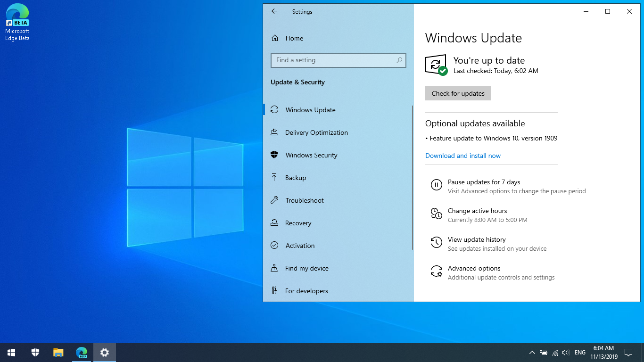
Task: Click the Advanced options gear-sync icon
Action: (437, 271)
